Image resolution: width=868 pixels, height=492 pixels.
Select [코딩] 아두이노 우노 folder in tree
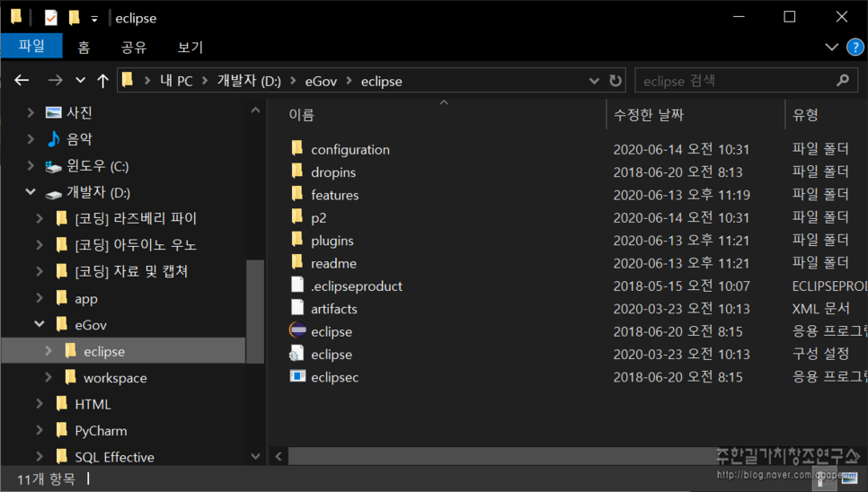click(x=136, y=245)
